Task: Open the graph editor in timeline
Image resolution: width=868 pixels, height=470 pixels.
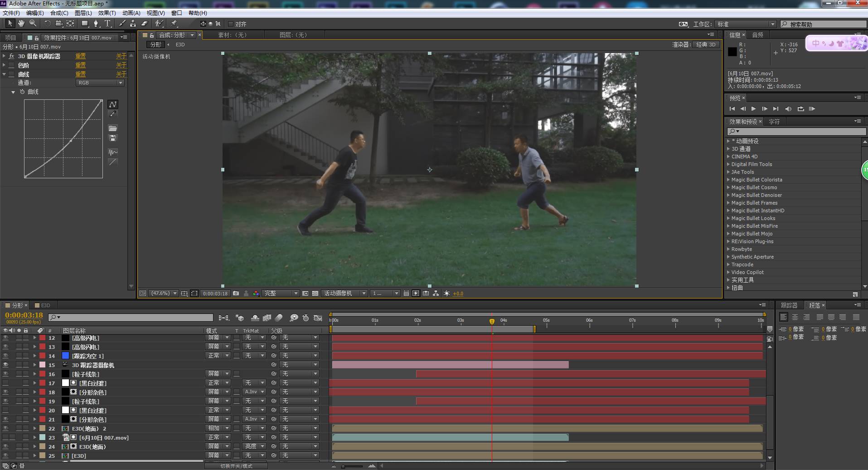Action: [318, 318]
